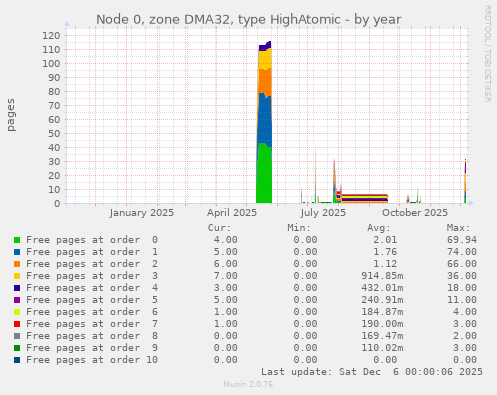497x395 pixels.
Task: Click 'Free pages at order 5' label
Action: click(x=92, y=300)
